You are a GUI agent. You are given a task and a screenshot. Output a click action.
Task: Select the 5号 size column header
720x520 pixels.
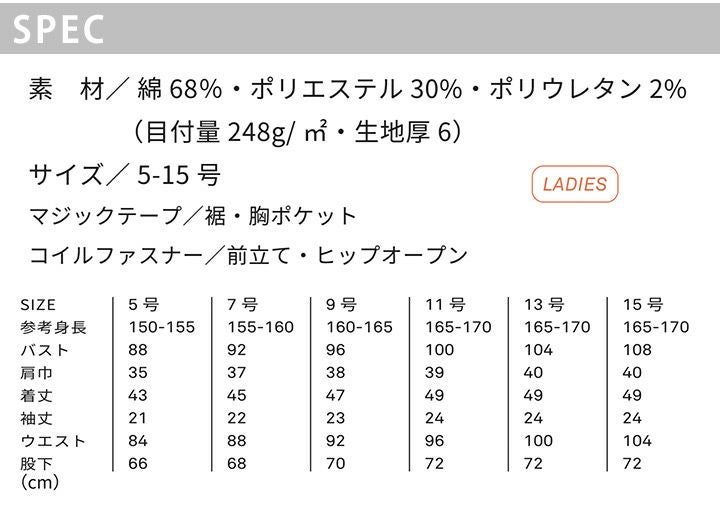pyautogui.click(x=144, y=304)
